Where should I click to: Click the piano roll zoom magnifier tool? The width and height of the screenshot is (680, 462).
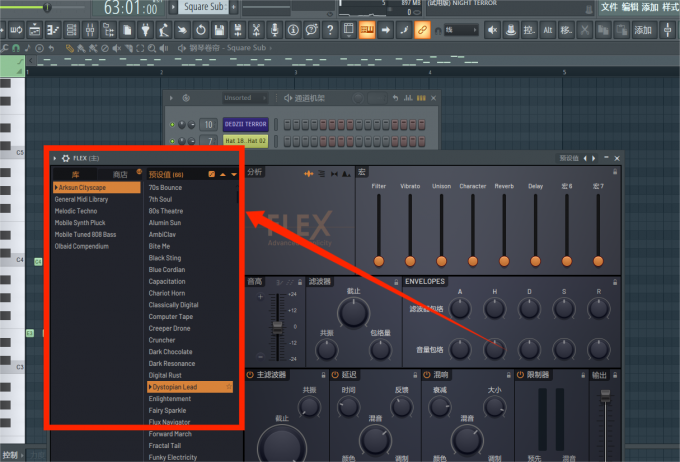click(152, 48)
